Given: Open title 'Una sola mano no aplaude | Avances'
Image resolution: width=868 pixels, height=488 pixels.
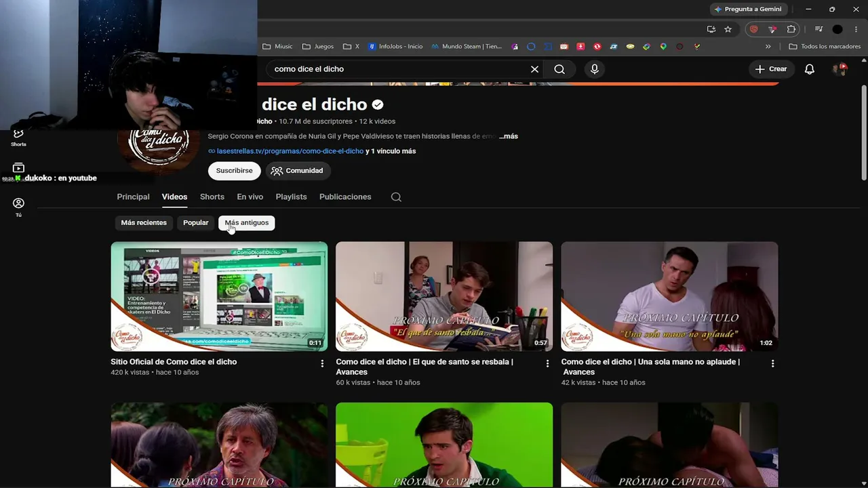Looking at the screenshot, I should (x=650, y=367).
